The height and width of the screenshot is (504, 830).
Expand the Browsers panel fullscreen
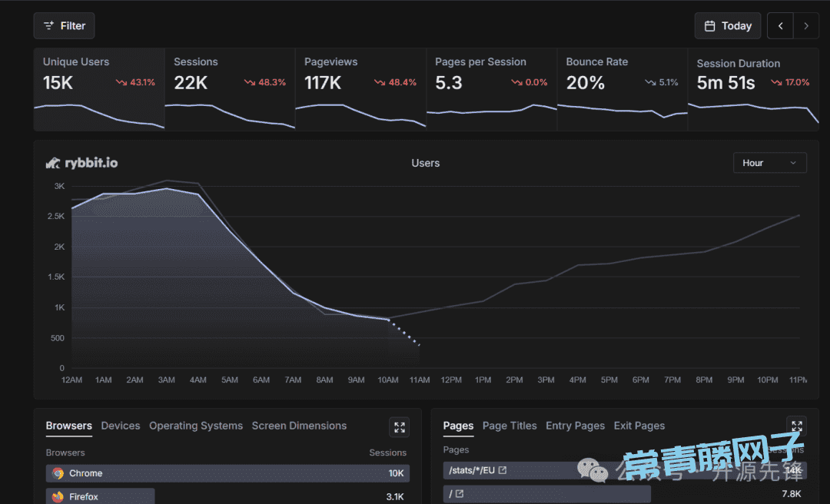point(399,427)
